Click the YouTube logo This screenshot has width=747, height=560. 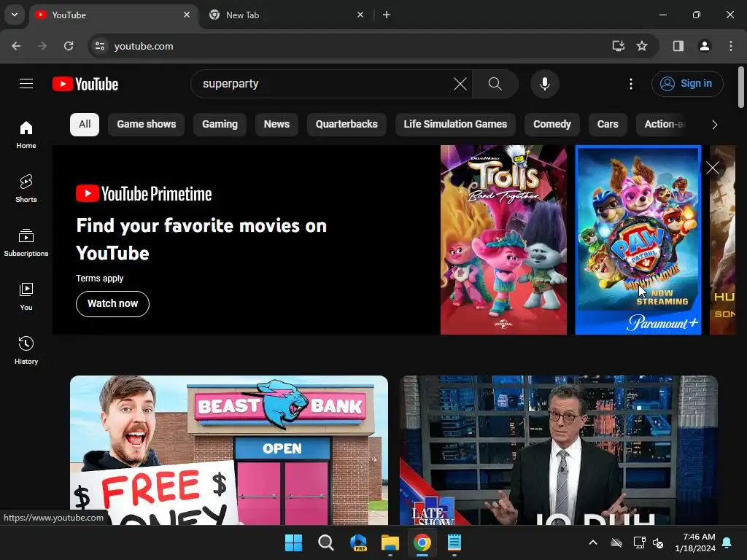pos(85,85)
